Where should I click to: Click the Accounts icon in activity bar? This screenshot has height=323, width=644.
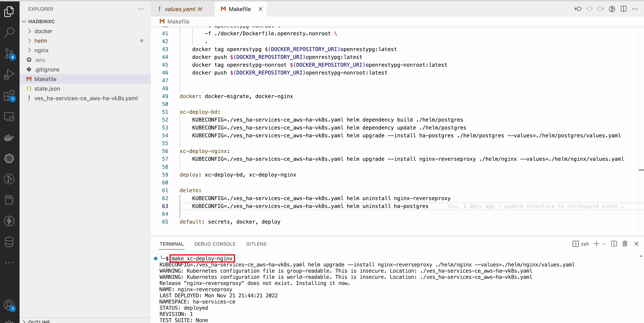click(9, 305)
